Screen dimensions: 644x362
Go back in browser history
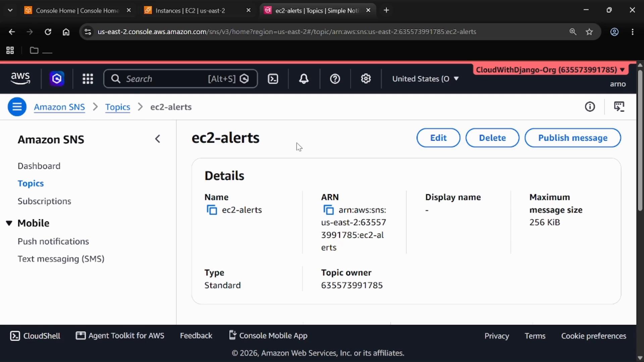[12, 32]
